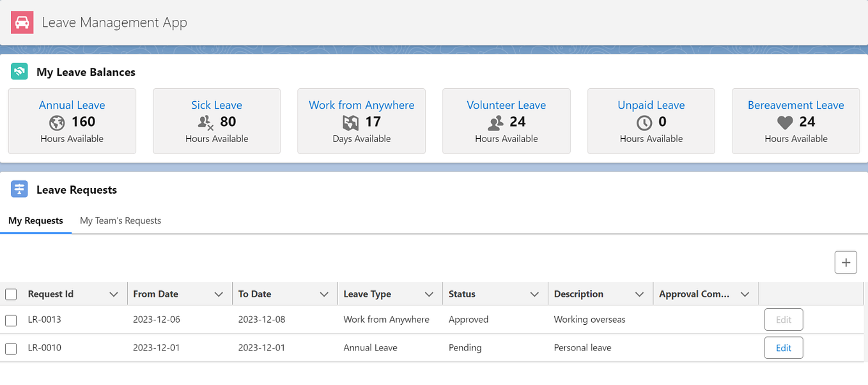Click the Leave Management App car icon
This screenshot has width=868, height=385.
[22, 22]
